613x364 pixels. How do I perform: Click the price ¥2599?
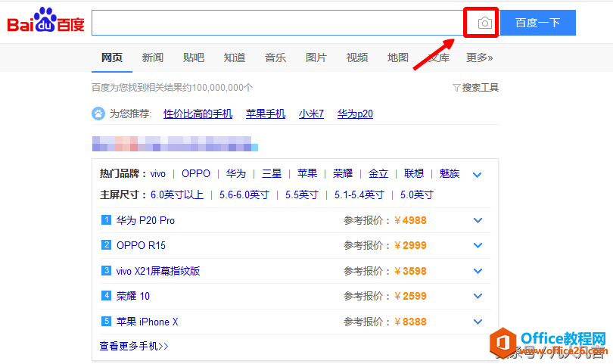410,297
